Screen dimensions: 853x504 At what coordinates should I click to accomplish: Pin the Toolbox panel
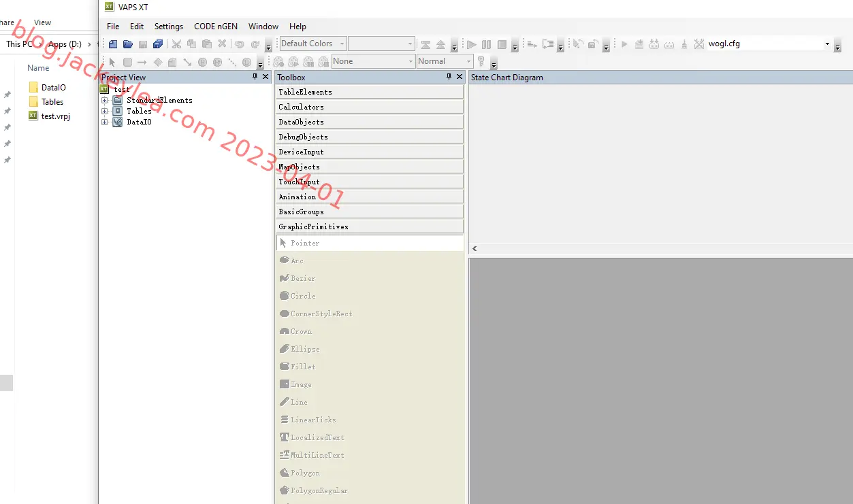[x=449, y=77]
